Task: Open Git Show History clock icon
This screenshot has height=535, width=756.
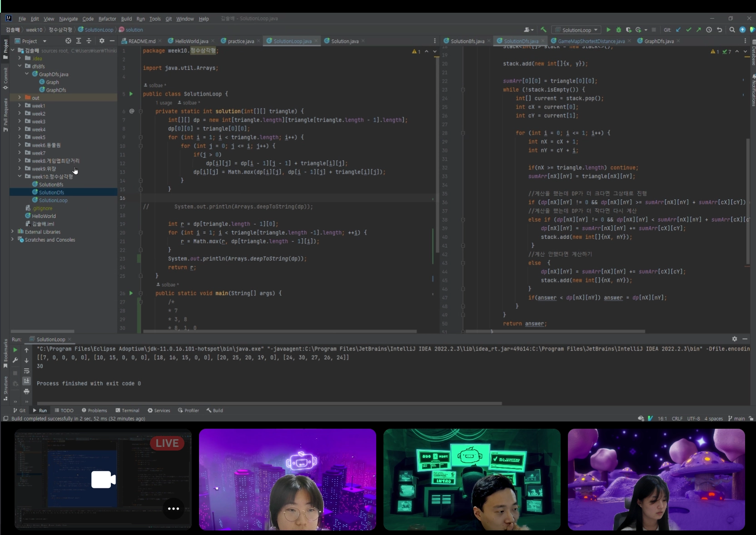Action: tap(709, 30)
